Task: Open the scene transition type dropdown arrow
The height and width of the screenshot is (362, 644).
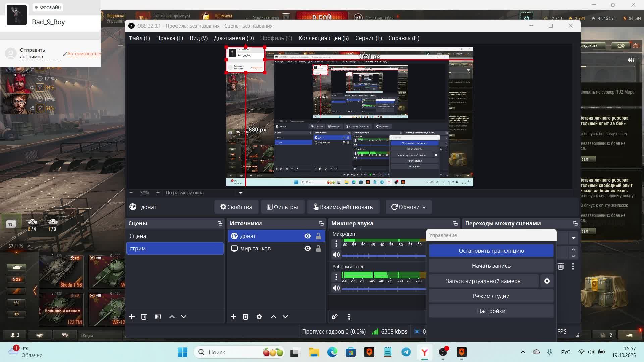Action: [x=573, y=238]
